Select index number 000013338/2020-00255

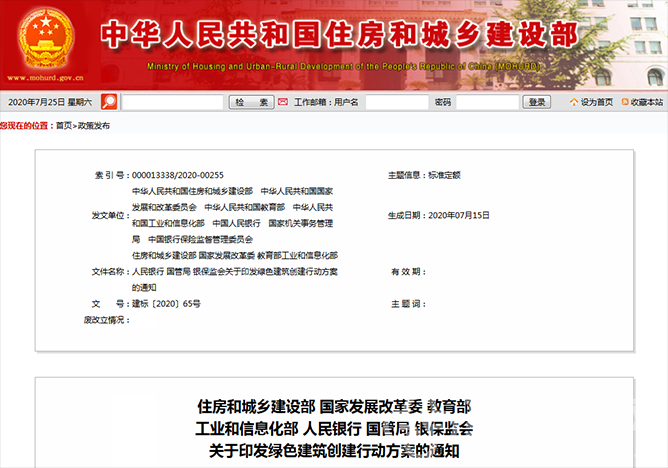(178, 175)
